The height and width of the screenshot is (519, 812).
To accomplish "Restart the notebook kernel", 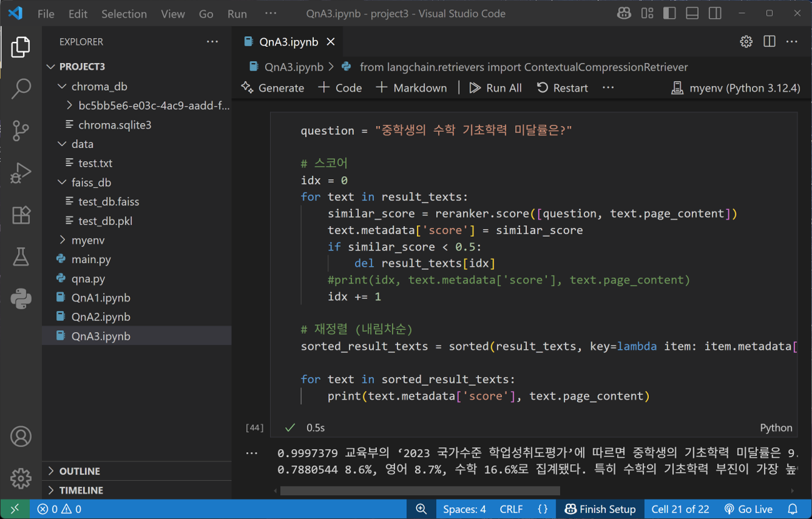I will (562, 88).
